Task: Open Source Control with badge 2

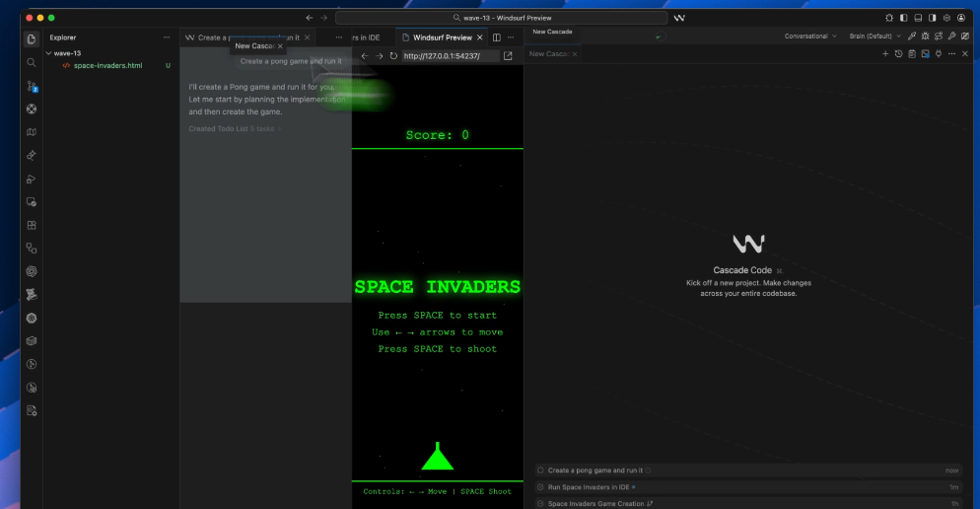Action: [x=32, y=86]
